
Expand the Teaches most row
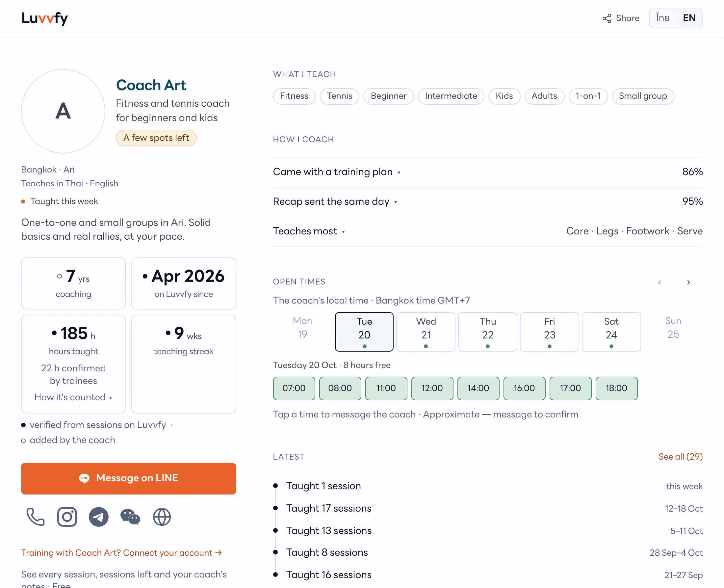488,231
